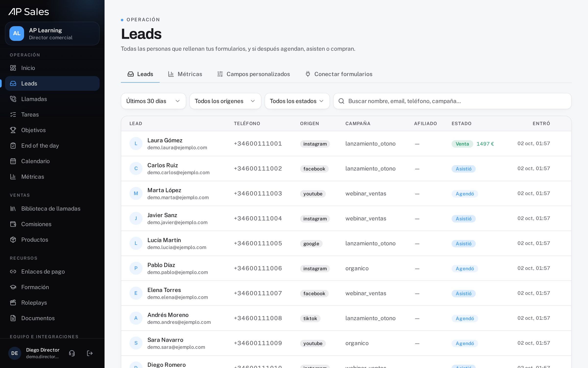Expand the Todos los estados filter
The width and height of the screenshot is (588, 368).
coord(297,101)
